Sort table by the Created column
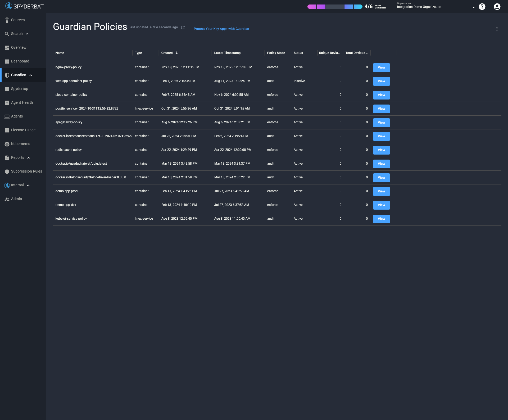 click(x=169, y=53)
